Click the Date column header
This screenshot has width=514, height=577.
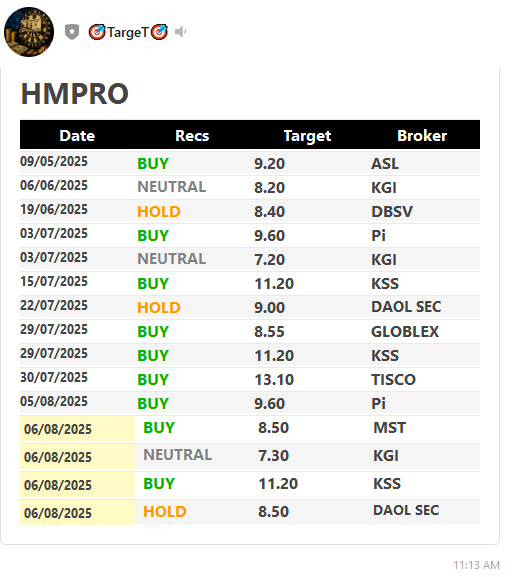(77, 136)
